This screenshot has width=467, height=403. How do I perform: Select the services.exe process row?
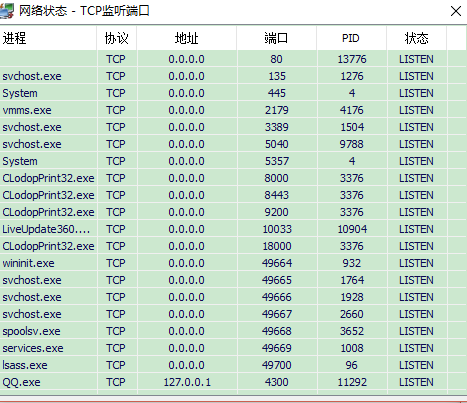233,348
